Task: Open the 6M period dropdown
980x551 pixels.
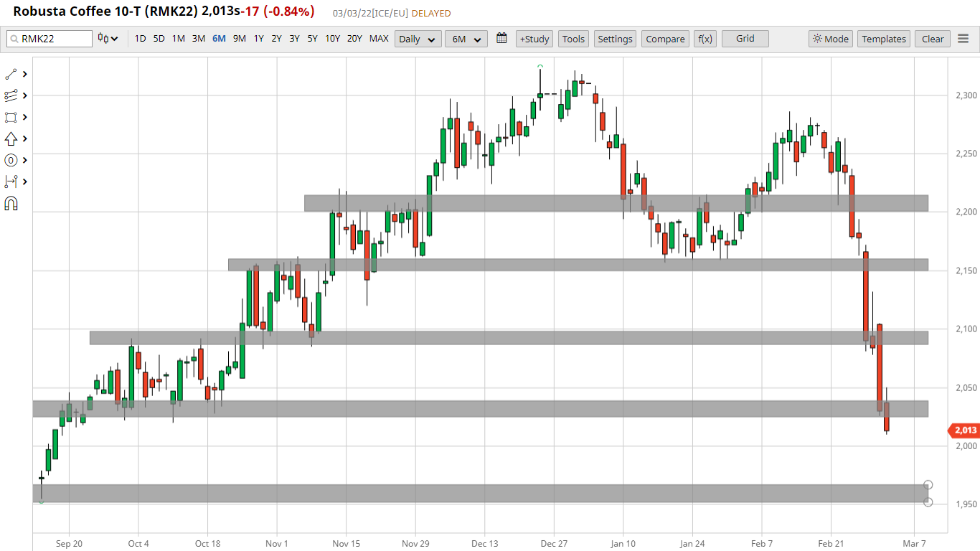Action: pyautogui.click(x=466, y=39)
